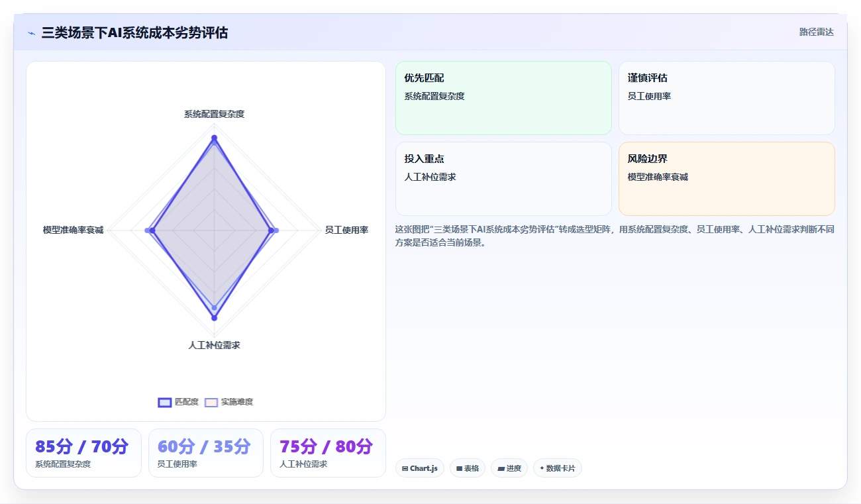Toggle the 匹配度 legend swatch

pyautogui.click(x=165, y=402)
